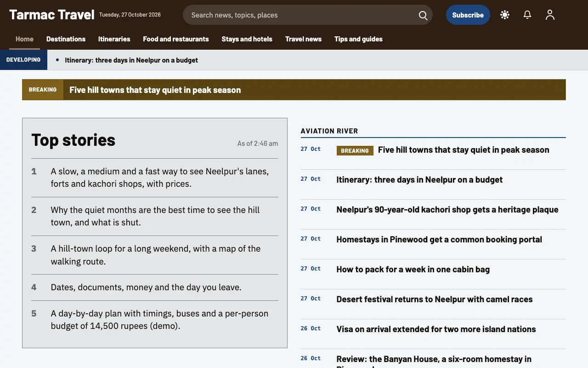Click the 'Top stories' heading

[x=73, y=140]
